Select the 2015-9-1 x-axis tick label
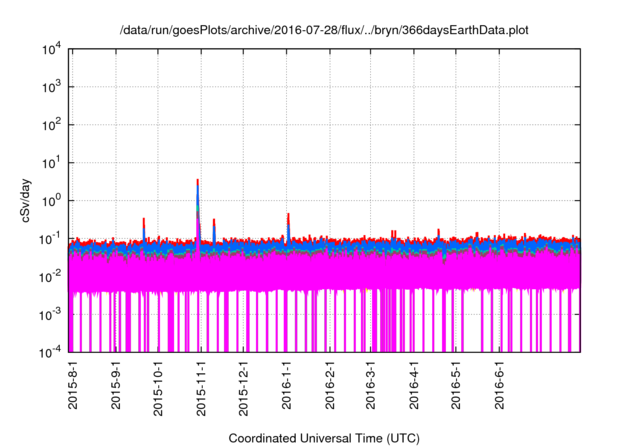Screen dimensions: 640x448 coord(115,386)
